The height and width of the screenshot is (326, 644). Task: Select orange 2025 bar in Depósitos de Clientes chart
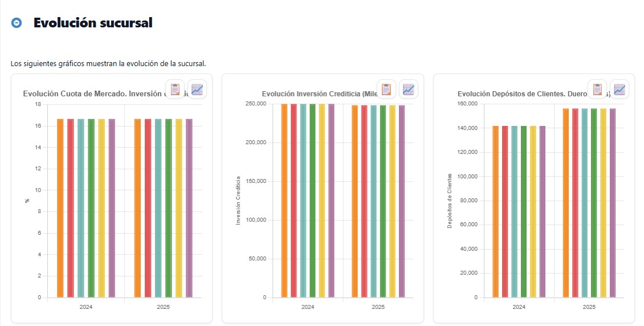[x=565, y=203]
